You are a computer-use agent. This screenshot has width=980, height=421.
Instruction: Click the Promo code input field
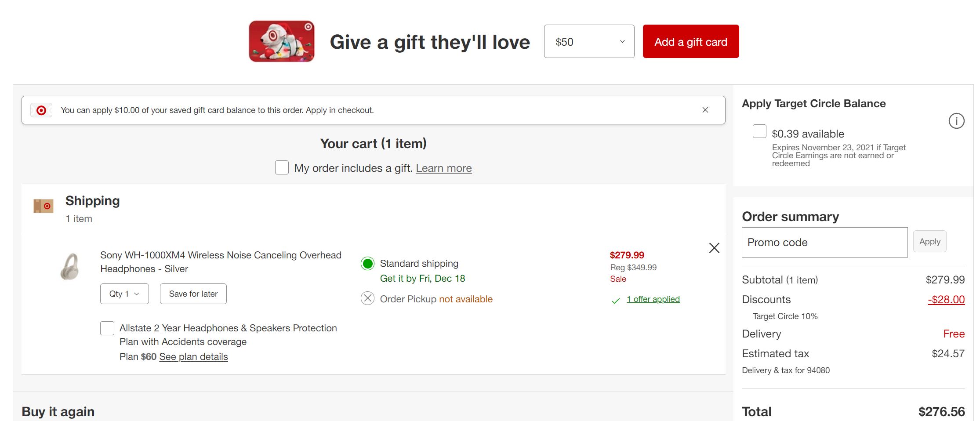pos(824,242)
